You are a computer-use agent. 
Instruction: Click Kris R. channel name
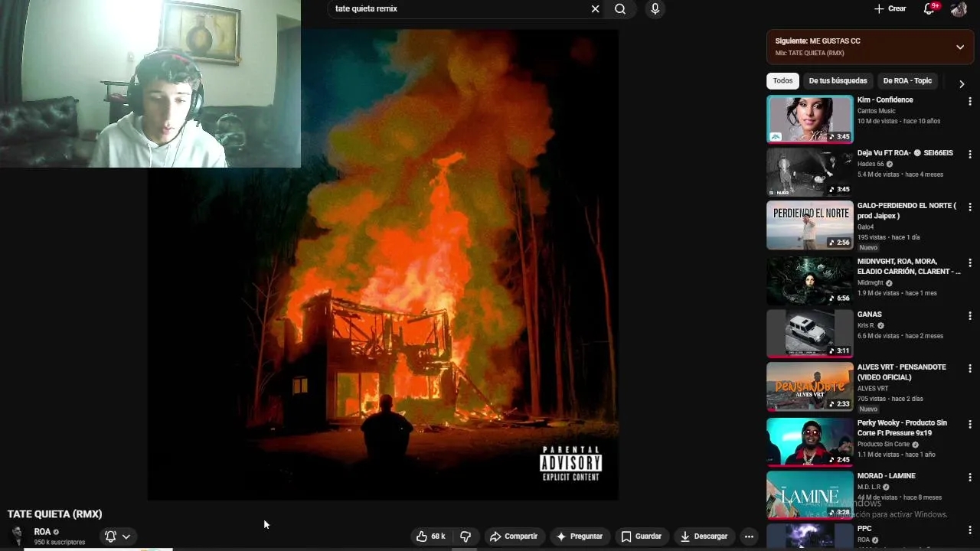click(x=866, y=325)
